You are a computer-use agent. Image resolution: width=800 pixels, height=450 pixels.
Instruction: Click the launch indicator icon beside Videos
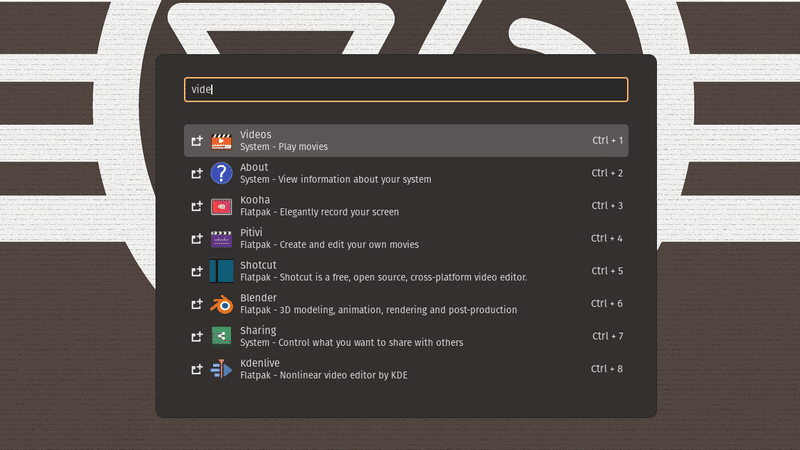click(197, 140)
